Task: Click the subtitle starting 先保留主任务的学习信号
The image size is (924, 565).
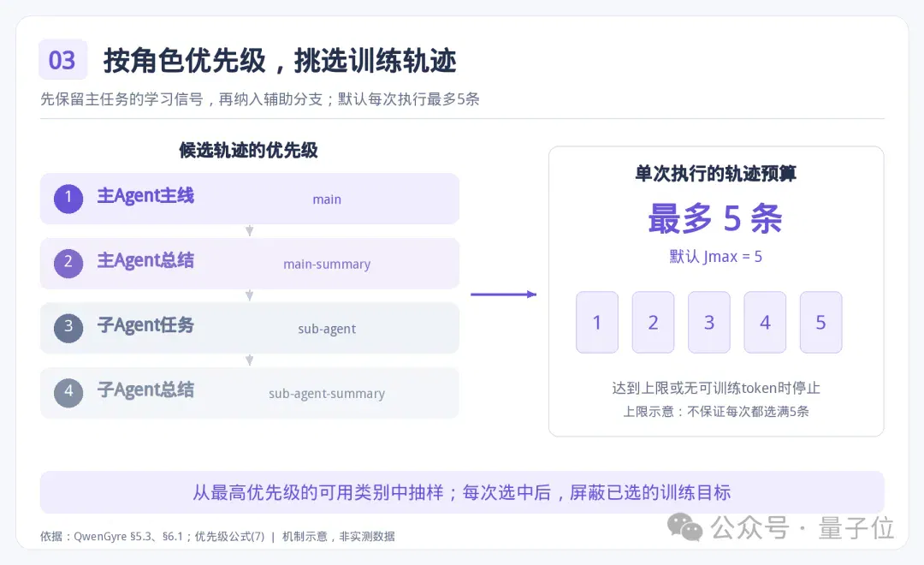Action: pyautogui.click(x=260, y=99)
